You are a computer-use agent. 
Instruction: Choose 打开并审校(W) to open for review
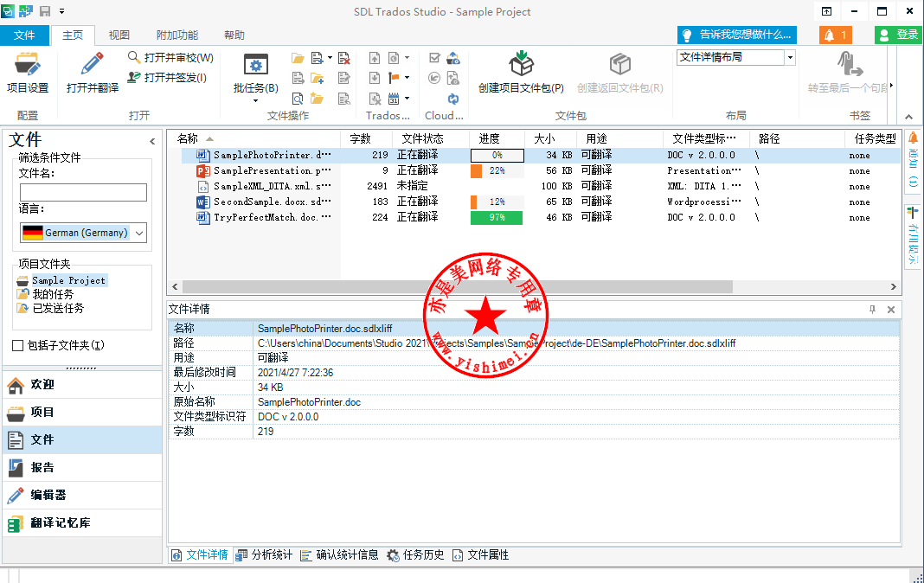(x=171, y=58)
